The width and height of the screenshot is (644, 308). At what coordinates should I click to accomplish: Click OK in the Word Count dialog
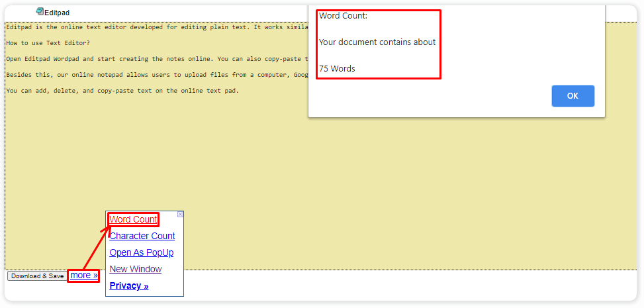(573, 96)
